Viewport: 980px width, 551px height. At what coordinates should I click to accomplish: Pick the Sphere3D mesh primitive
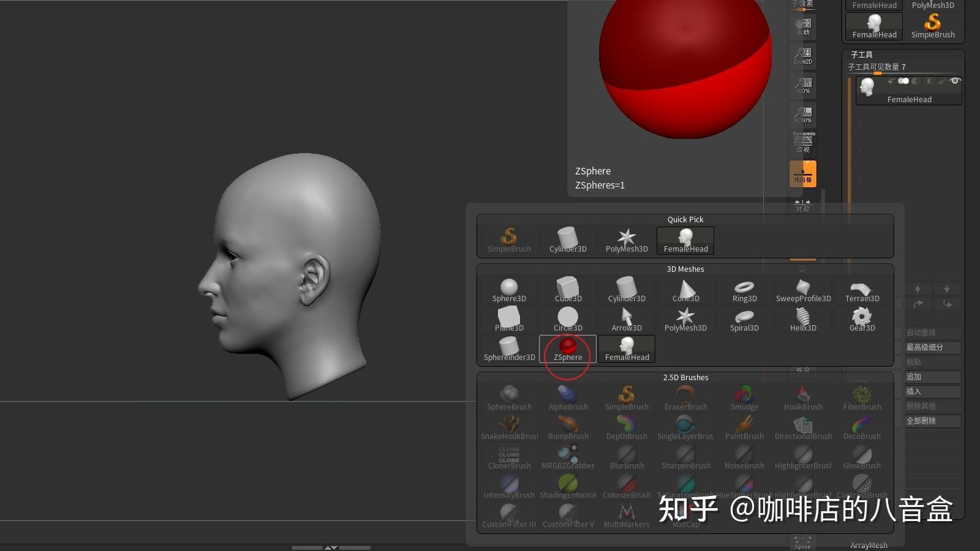tap(509, 290)
